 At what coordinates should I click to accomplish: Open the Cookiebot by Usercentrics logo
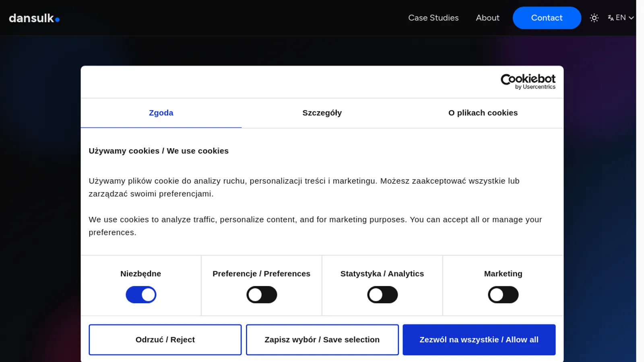coord(528,81)
